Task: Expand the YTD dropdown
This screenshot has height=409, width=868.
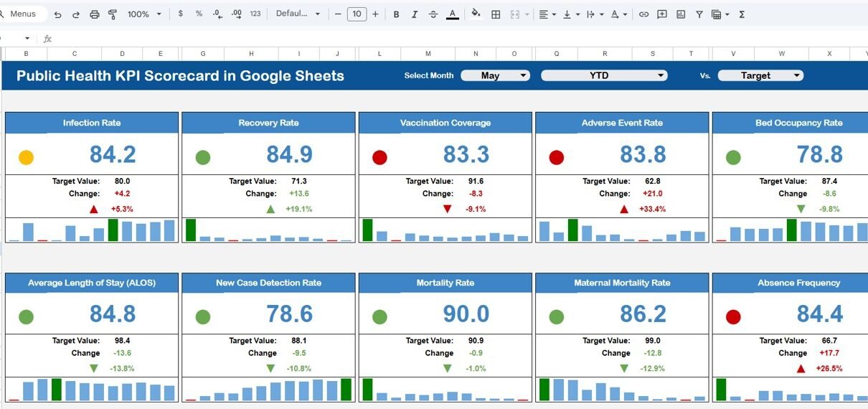Action: coord(604,75)
